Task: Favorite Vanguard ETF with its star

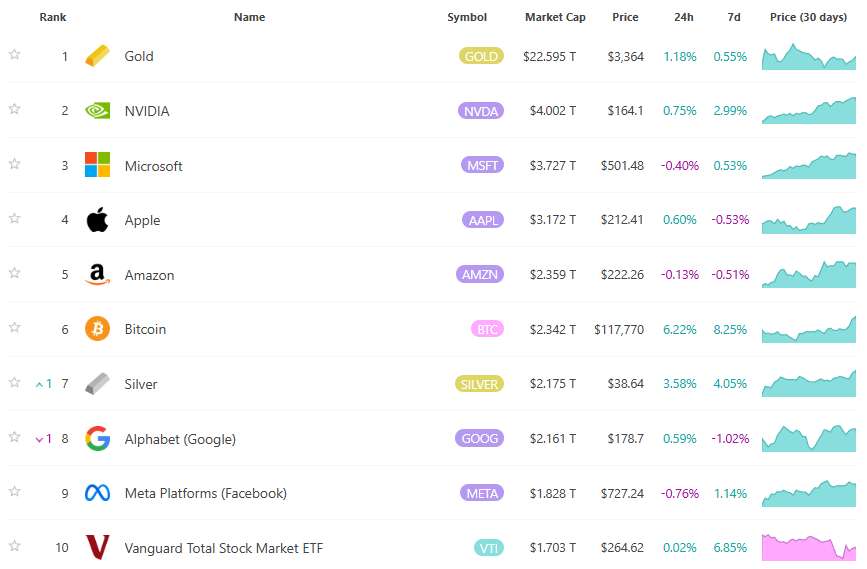Action: pyautogui.click(x=14, y=546)
